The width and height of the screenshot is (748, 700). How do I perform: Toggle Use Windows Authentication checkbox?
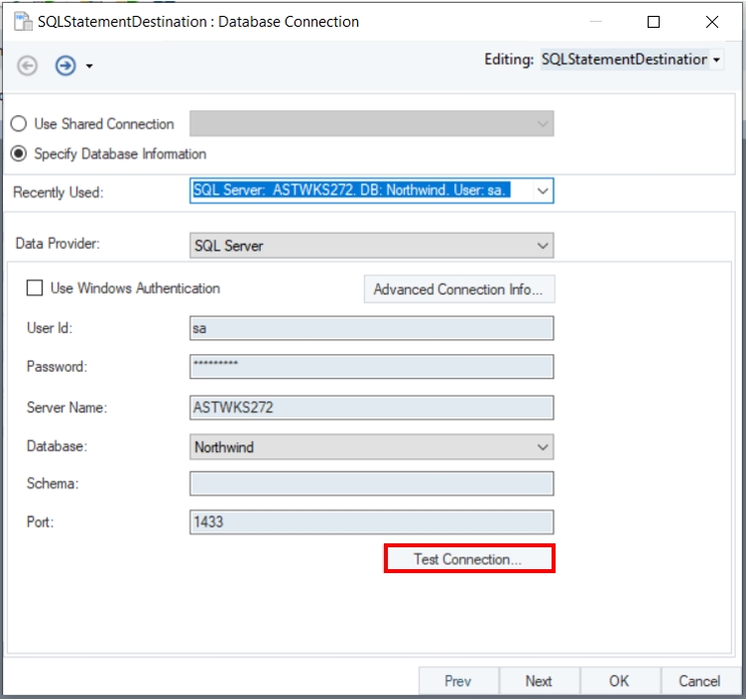[35, 289]
